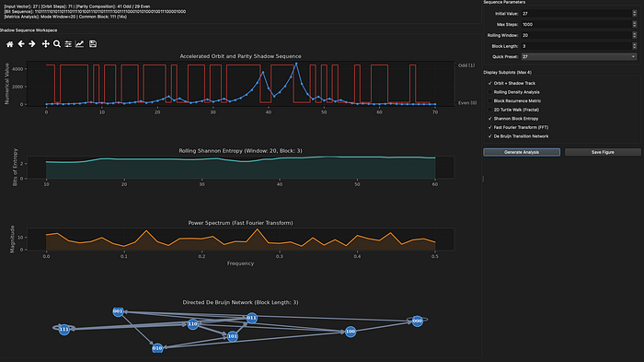Select node 110 in De Bruijn network
Screen dimensions: 644x362
tap(192, 324)
